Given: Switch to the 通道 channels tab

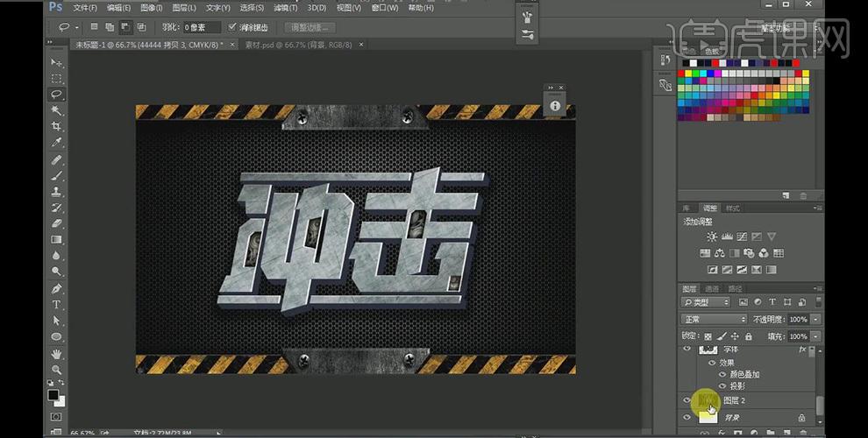Looking at the screenshot, I should 712,289.
